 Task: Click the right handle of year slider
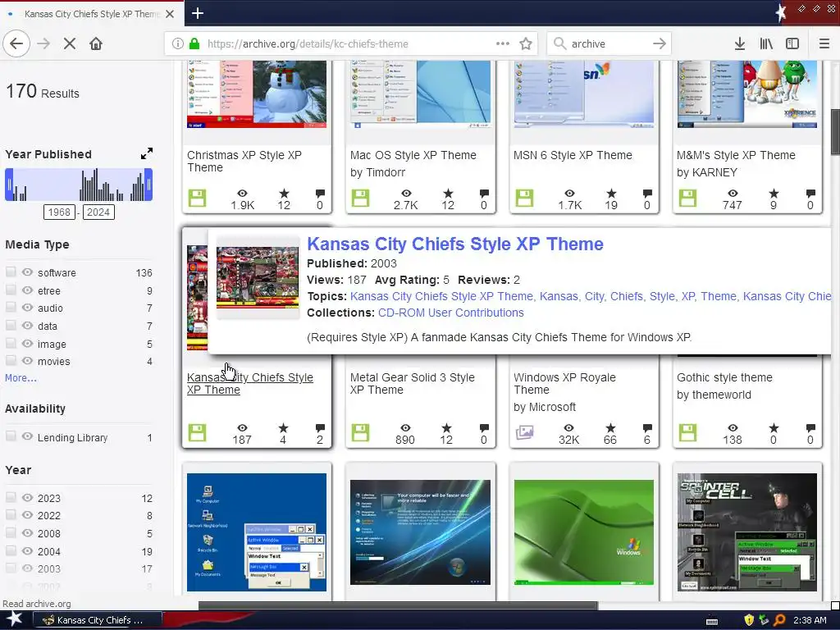click(148, 185)
